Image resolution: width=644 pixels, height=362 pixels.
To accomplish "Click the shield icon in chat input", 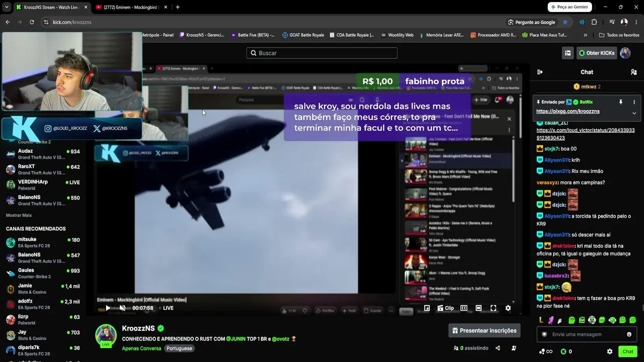I will [544, 334].
